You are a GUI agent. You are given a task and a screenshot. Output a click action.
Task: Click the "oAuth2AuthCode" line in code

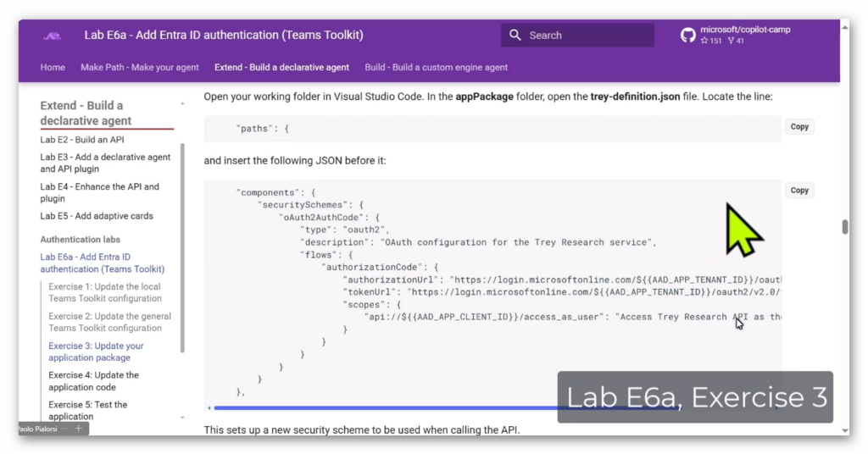click(330, 218)
